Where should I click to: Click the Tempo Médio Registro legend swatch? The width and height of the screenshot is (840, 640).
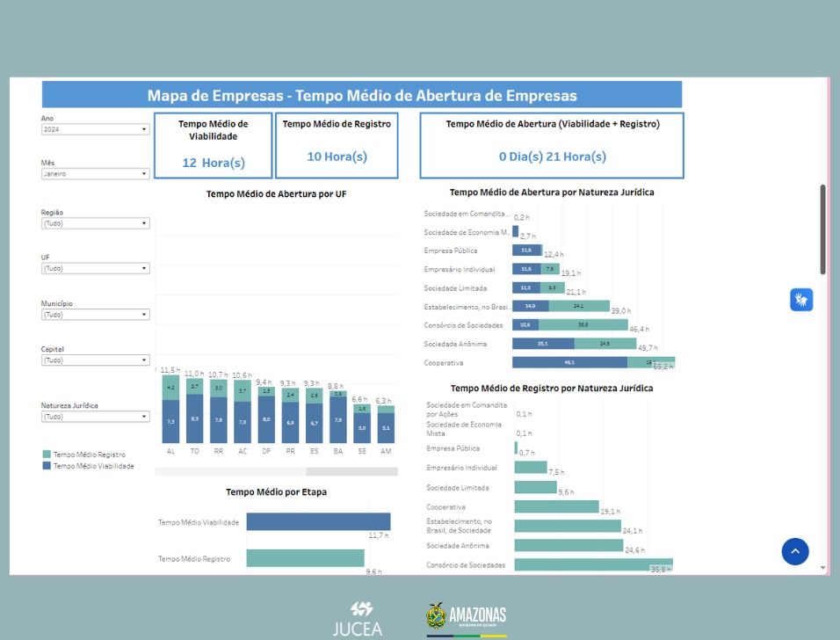click(47, 455)
